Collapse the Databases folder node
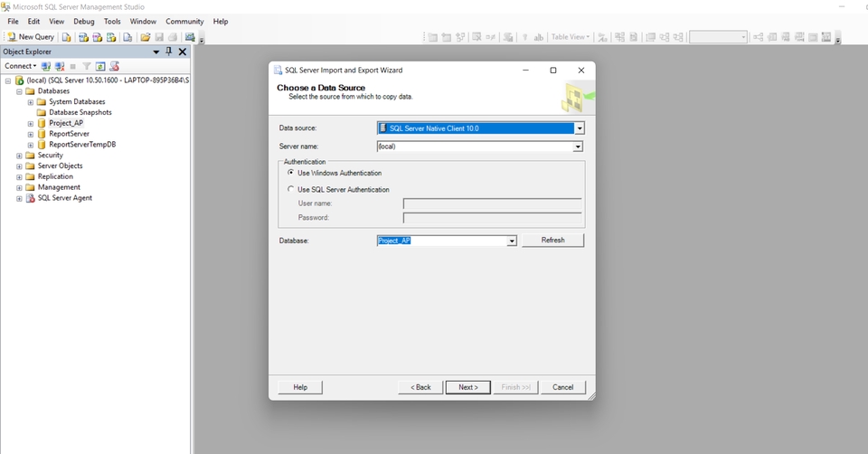This screenshot has height=454, width=868. tap(19, 91)
